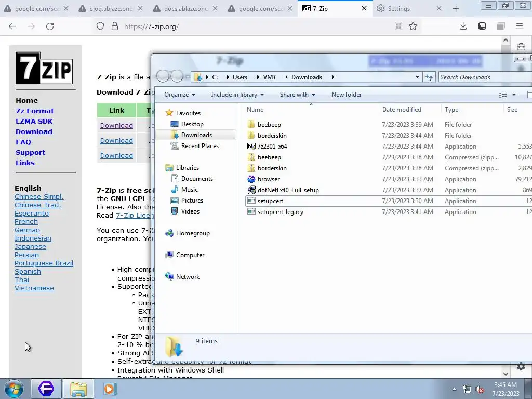Click the first Download link in table
The image size is (532, 399).
[116, 126]
